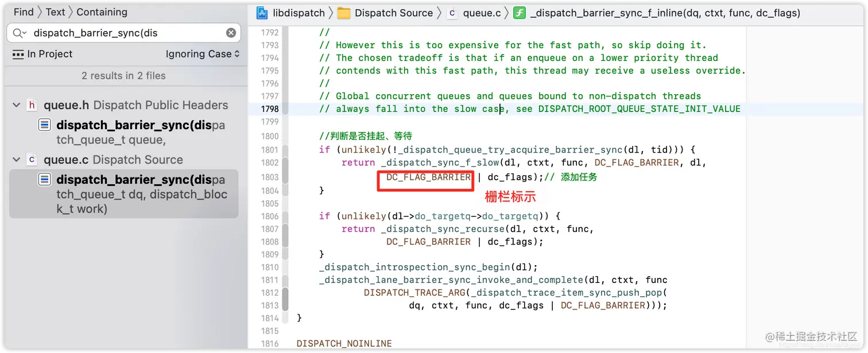868x353 pixels.
Task: Click queue.c in the jump bar breadcrumb
Action: click(x=481, y=13)
